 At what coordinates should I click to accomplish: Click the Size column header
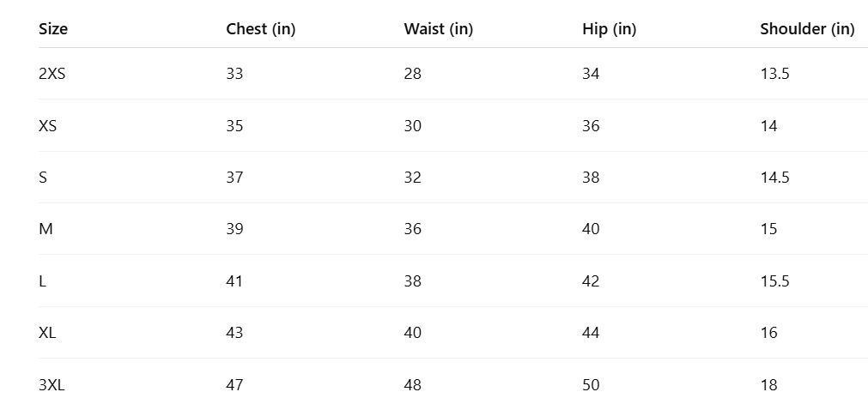[x=53, y=29]
